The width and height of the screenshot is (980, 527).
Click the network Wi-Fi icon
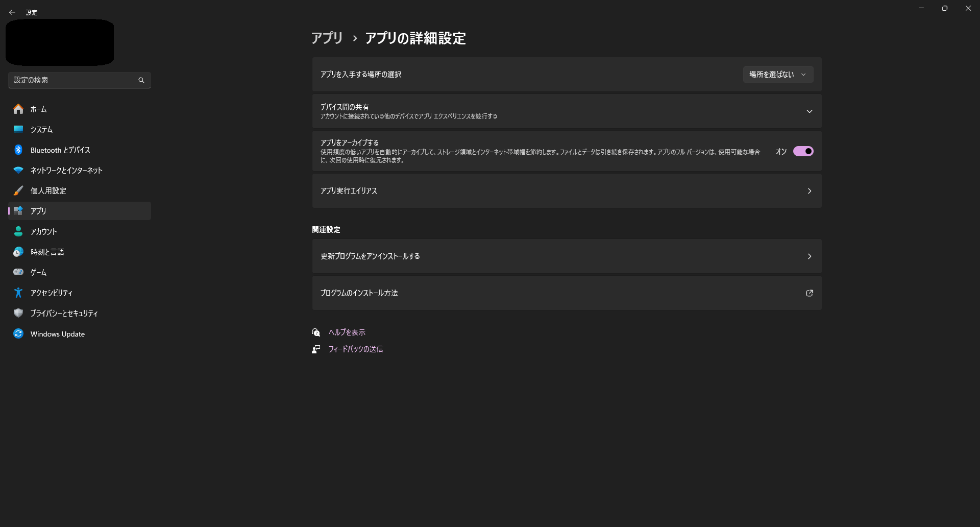click(x=18, y=170)
